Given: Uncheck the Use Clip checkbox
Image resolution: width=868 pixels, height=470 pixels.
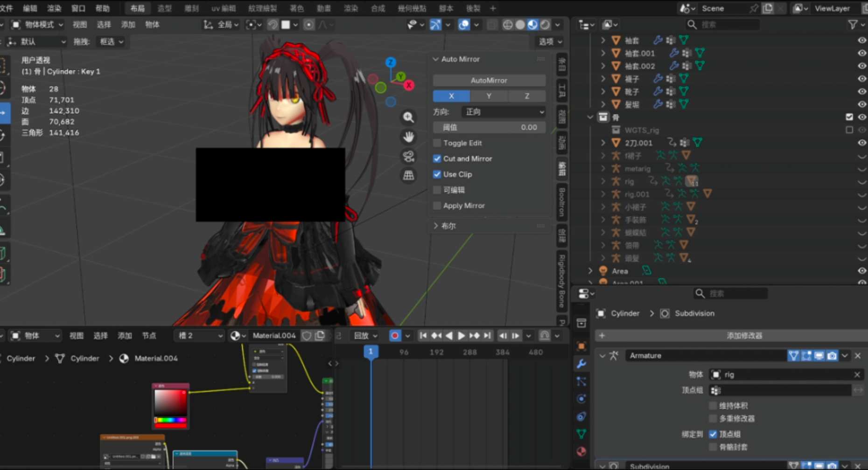Looking at the screenshot, I should (437, 174).
